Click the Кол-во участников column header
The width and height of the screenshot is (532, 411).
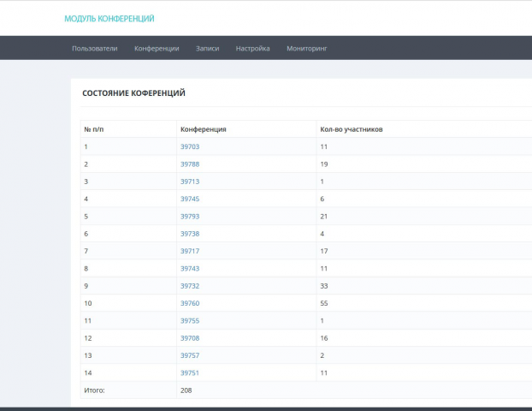352,129
